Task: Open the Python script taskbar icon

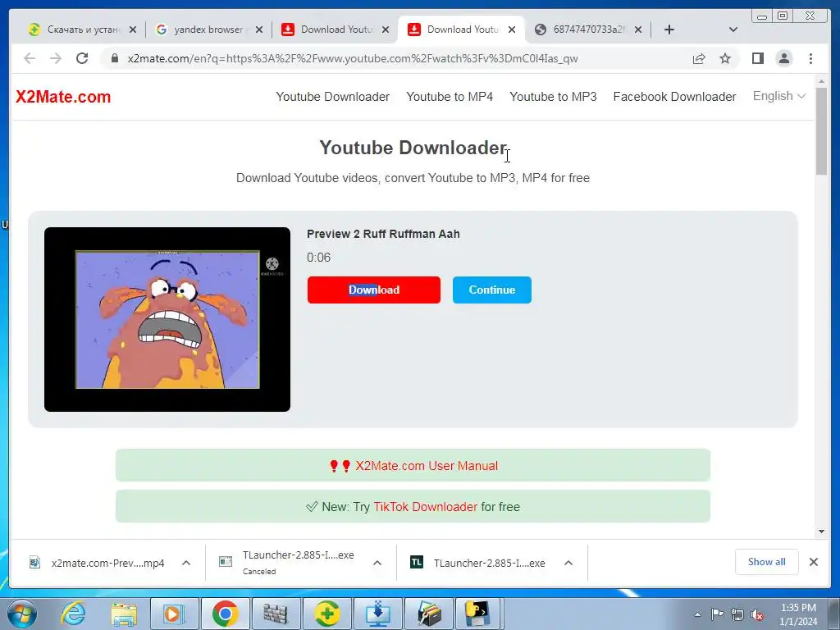Action: 477,614
